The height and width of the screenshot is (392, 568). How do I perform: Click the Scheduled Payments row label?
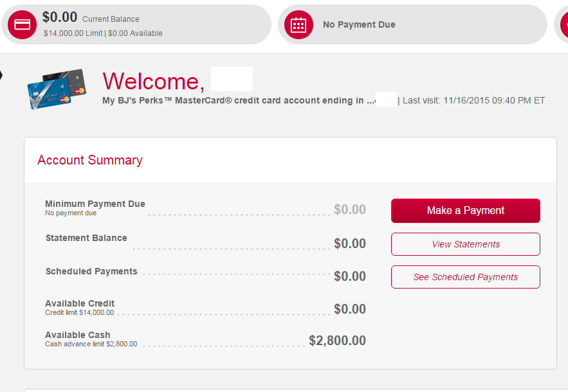91,271
